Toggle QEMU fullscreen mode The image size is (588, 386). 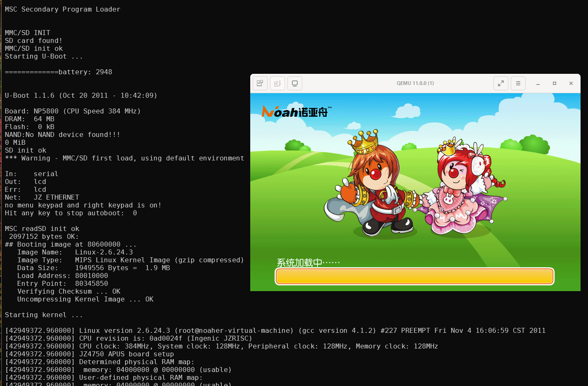[501, 83]
